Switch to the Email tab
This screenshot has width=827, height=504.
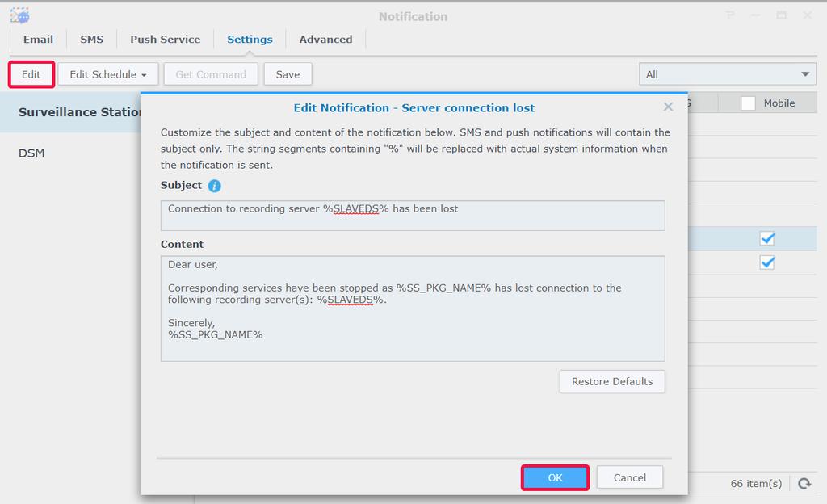tap(38, 40)
